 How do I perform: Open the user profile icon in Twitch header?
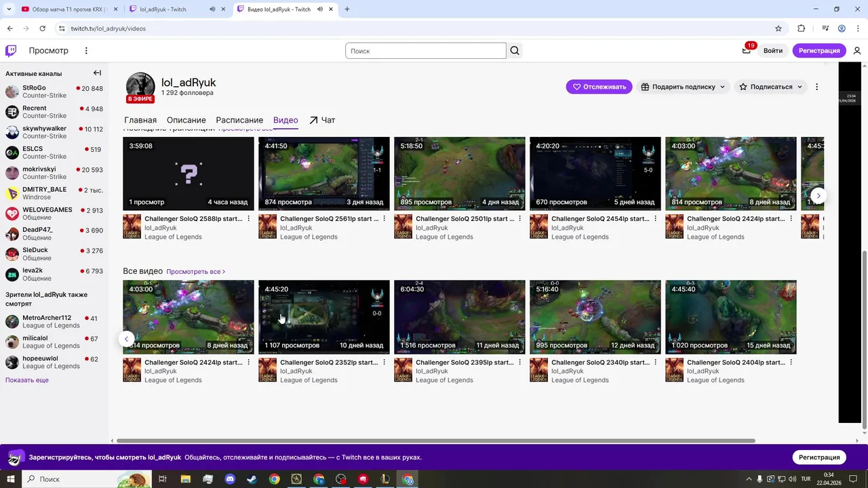pos(857,51)
